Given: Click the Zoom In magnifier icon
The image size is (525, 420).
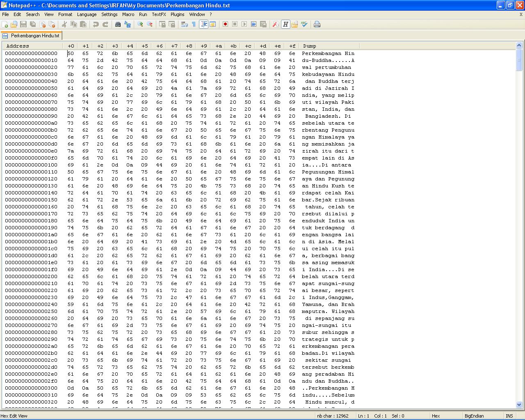Looking at the screenshot, I should (x=140, y=25).
